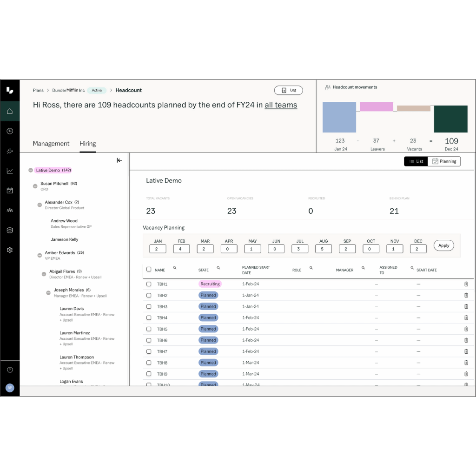
Task: Check the select-all checkbox in the table header
Action: click(x=149, y=269)
